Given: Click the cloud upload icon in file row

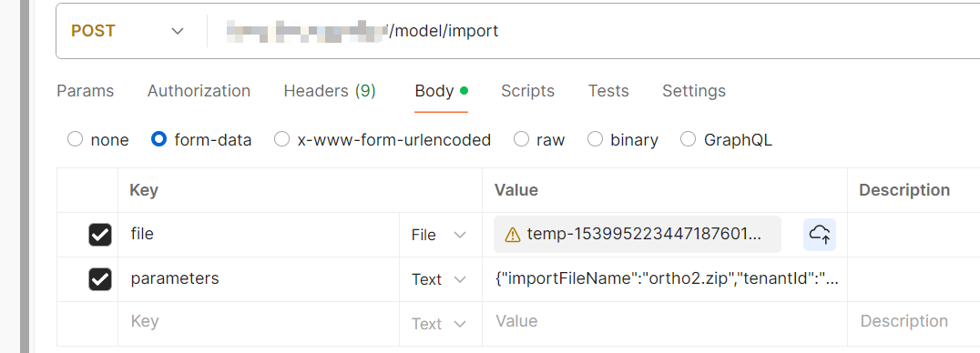Looking at the screenshot, I should click(820, 235).
